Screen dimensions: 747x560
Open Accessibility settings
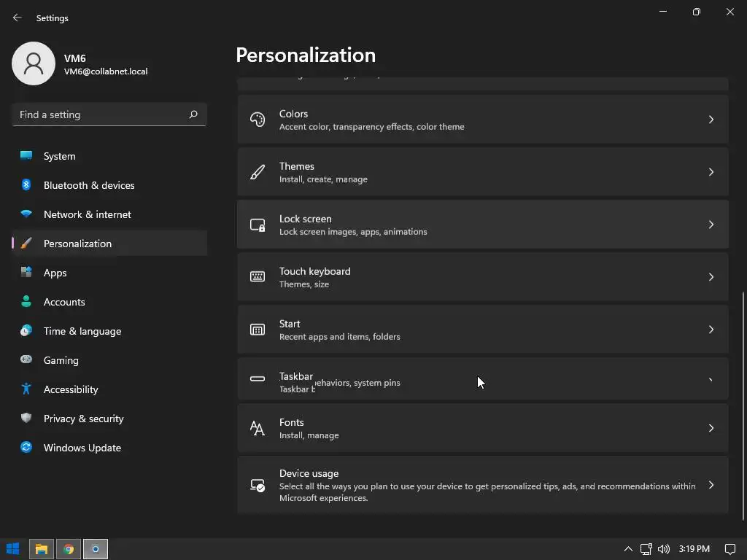tap(71, 389)
